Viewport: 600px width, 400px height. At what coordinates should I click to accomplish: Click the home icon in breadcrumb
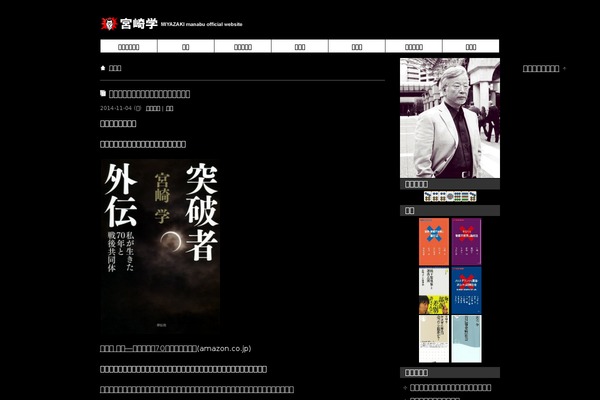103,68
